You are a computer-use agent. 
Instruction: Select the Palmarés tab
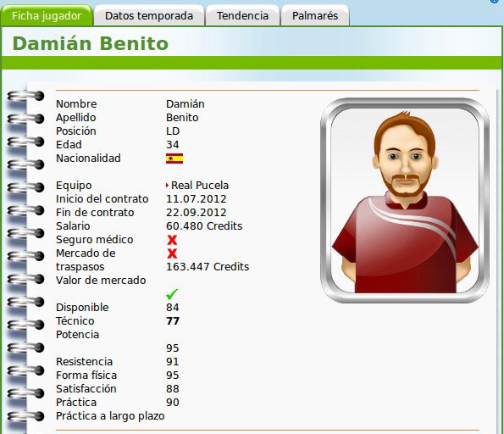coord(315,16)
